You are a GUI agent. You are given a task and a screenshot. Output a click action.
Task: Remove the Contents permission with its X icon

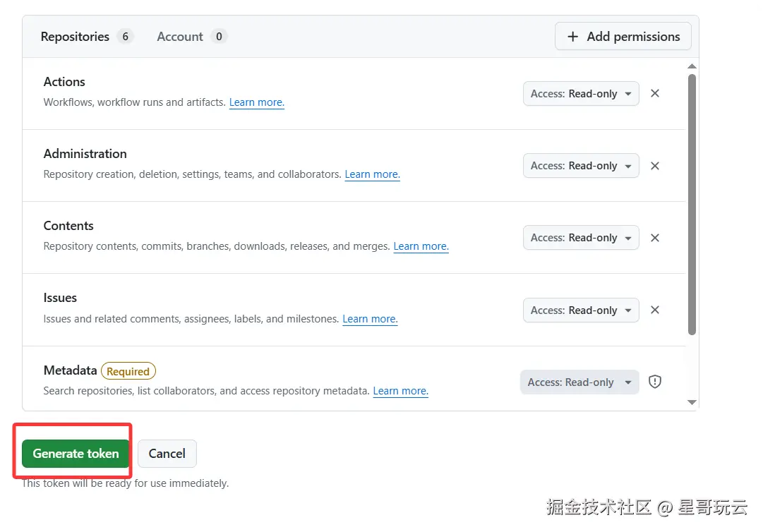tap(655, 238)
